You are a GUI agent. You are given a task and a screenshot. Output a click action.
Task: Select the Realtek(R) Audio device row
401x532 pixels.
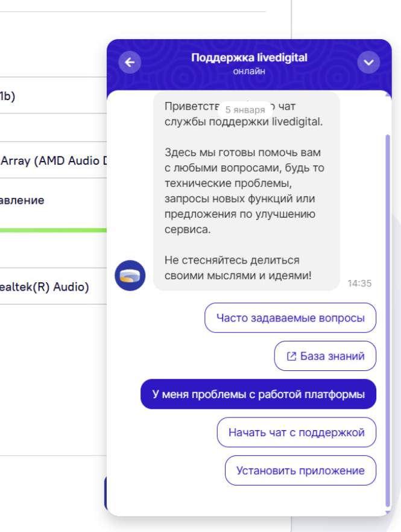(53, 287)
